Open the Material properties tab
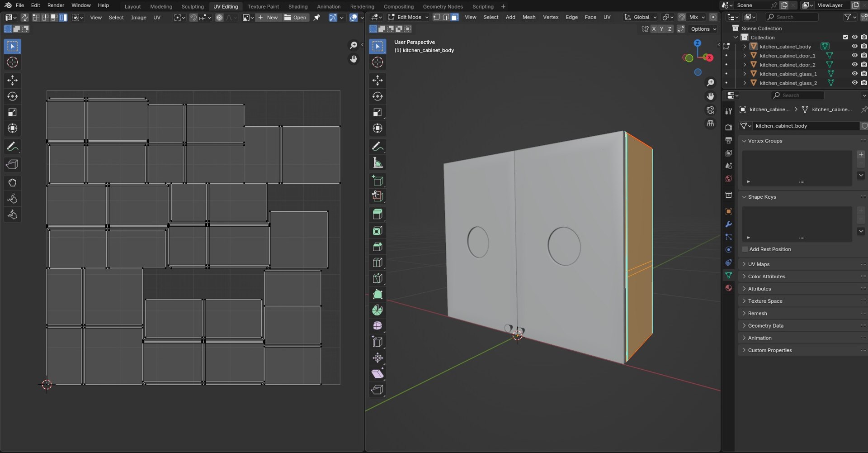The image size is (868, 453). tap(728, 288)
